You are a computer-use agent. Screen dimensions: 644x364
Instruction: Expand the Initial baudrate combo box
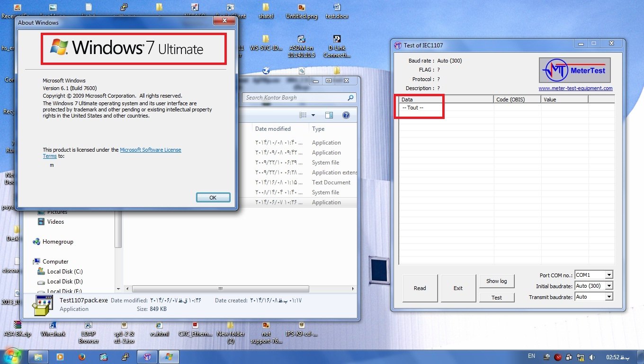click(608, 286)
